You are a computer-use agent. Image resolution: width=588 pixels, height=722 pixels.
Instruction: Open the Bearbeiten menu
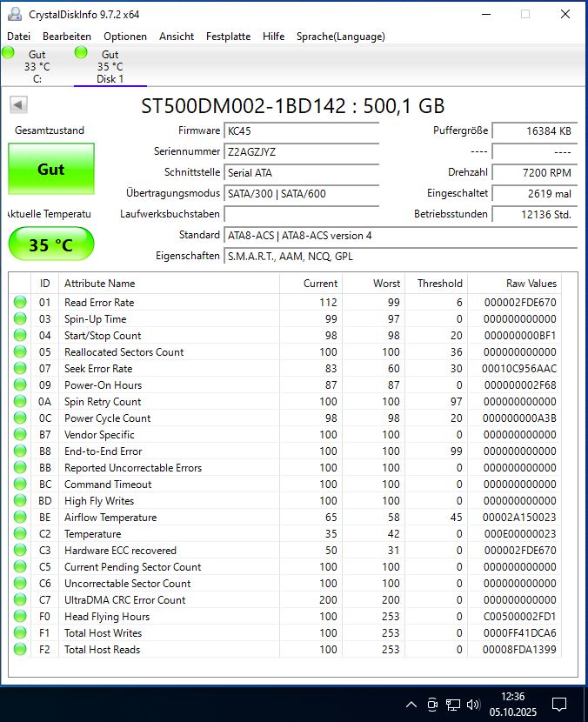pyautogui.click(x=67, y=37)
